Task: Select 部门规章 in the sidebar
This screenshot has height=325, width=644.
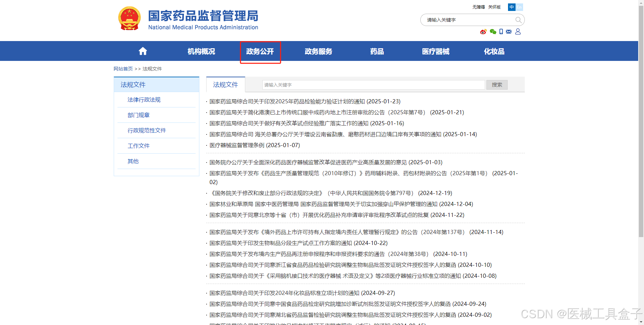Action: coord(138,115)
